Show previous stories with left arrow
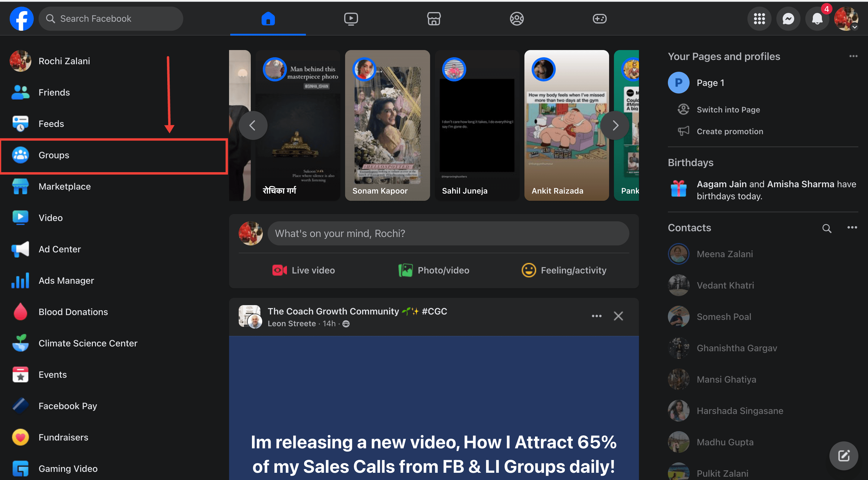This screenshot has height=480, width=868. 253,125
